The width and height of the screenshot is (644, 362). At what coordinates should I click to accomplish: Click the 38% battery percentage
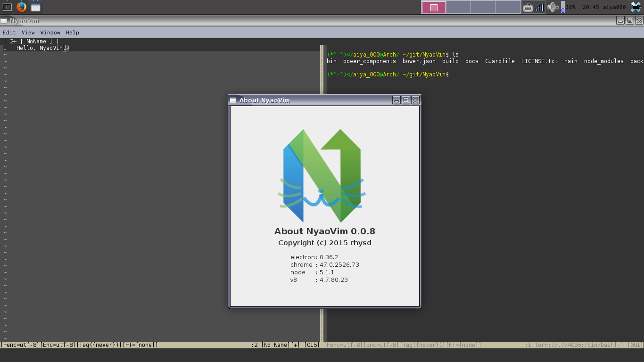[x=570, y=7]
